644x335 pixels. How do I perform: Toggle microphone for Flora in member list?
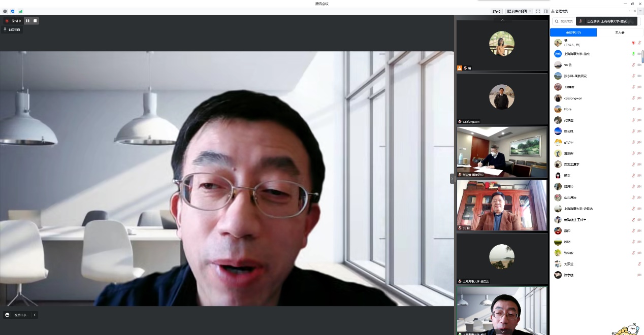pos(633,109)
